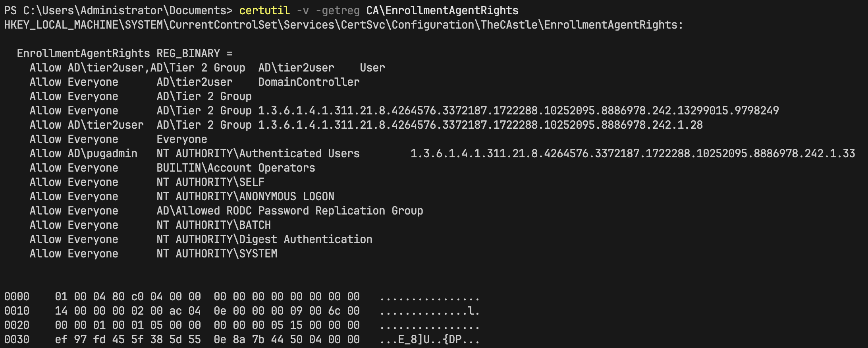Click NT AUTHORITY\SYSTEM entry

click(217, 253)
